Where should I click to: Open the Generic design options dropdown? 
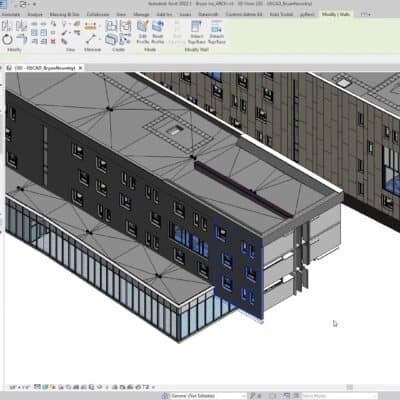[208, 396]
